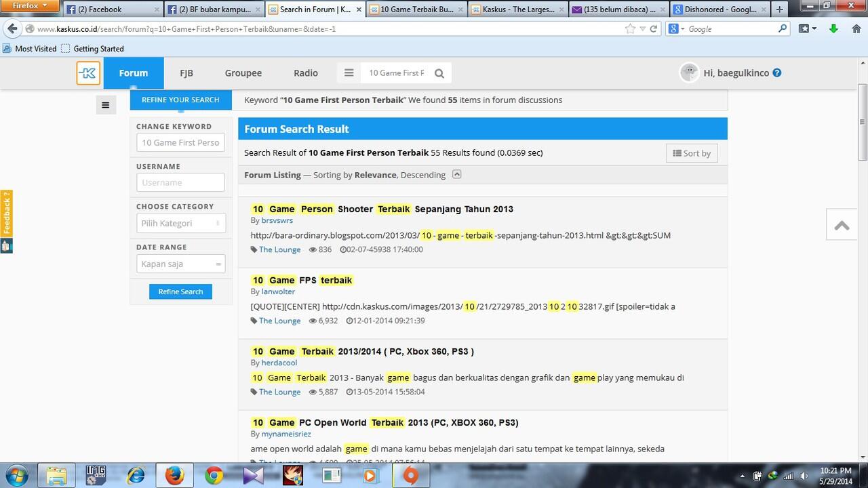The image size is (868, 488).
Task: Click the Getting Started bookmark
Action: [x=92, y=49]
